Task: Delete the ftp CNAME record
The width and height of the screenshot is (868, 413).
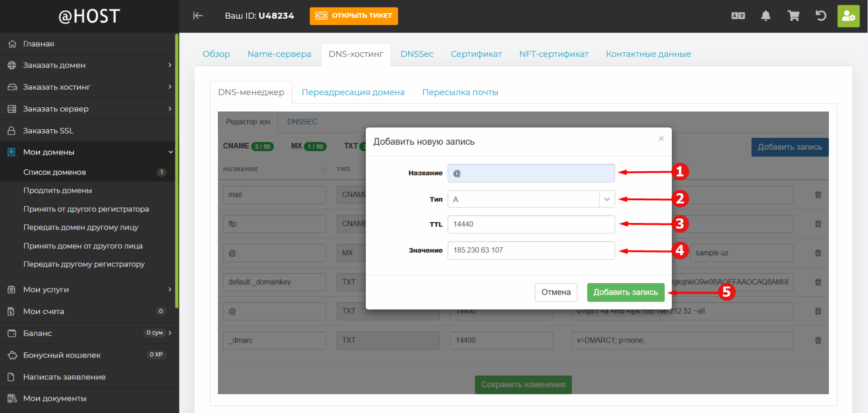Action: click(x=818, y=224)
